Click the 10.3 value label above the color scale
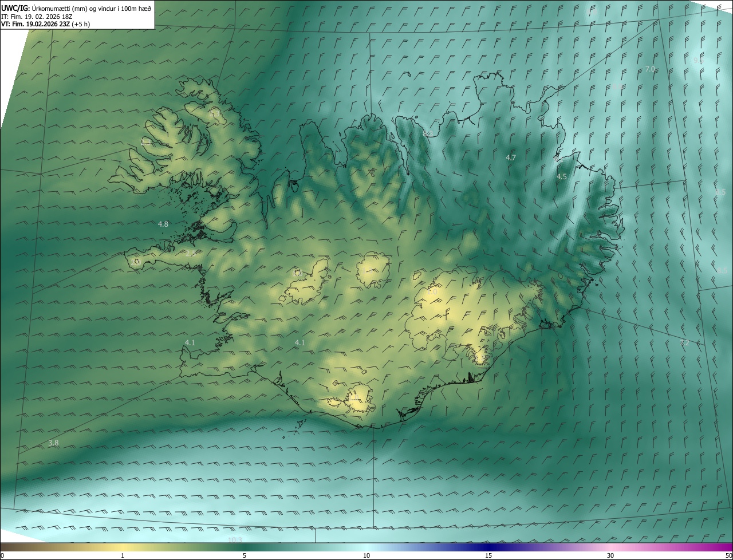The height and width of the screenshot is (560, 733). pyautogui.click(x=235, y=540)
